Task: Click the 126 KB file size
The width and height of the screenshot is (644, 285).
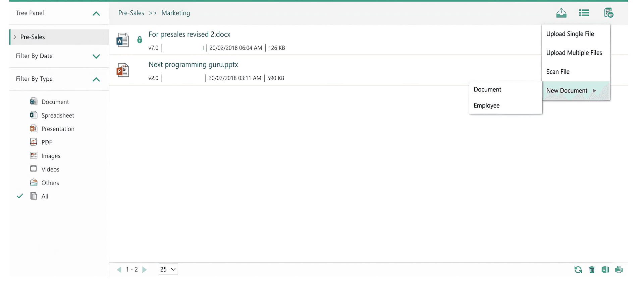Action: click(277, 48)
